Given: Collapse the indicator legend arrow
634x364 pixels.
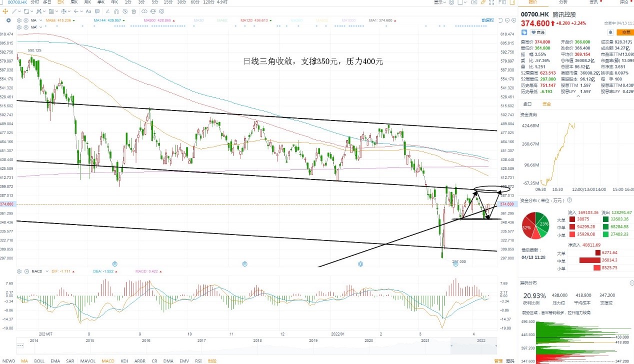Looking at the screenshot, I should 8,20.
